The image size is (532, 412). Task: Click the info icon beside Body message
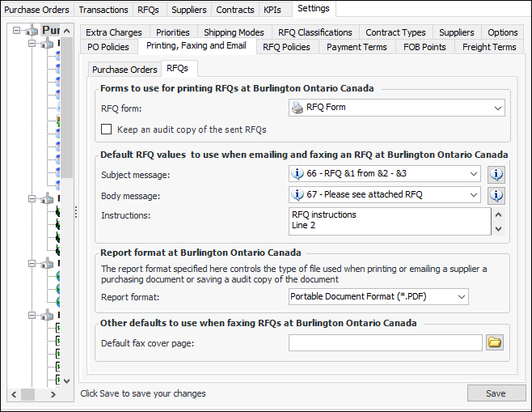click(497, 195)
